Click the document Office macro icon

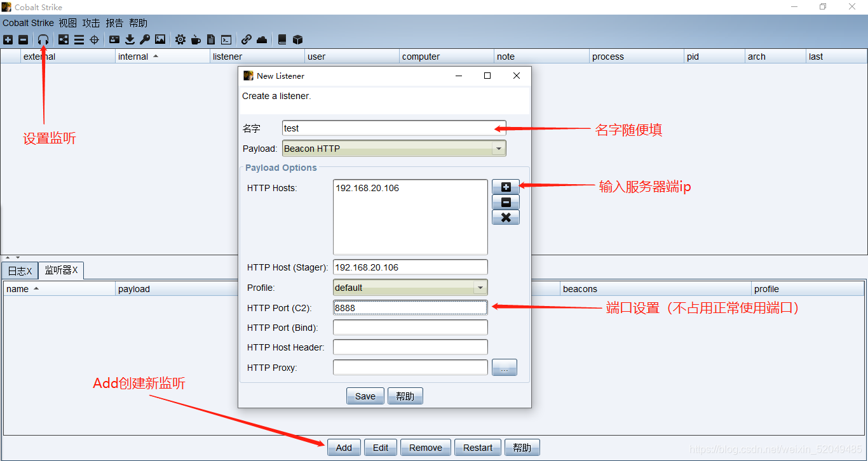[x=211, y=39]
